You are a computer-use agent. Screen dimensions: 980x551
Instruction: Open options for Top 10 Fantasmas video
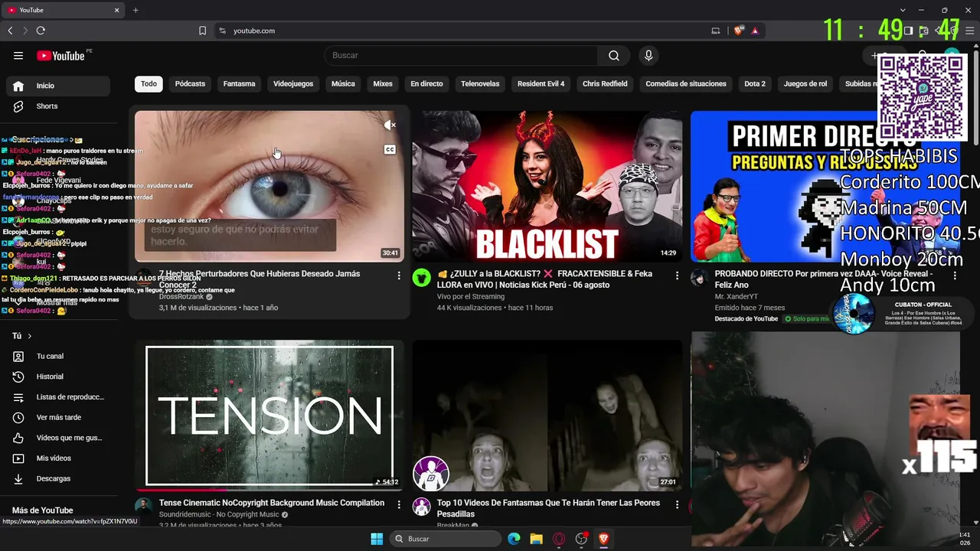click(x=677, y=504)
